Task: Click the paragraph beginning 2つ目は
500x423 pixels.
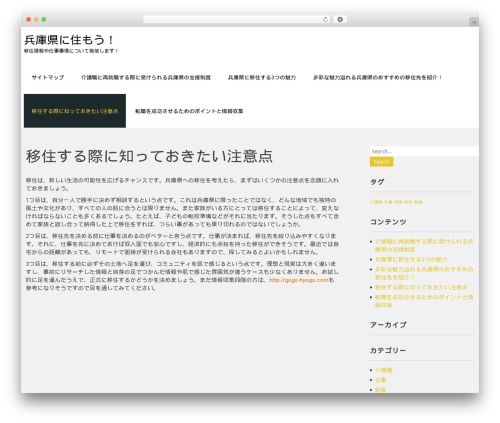Action: pos(182,244)
